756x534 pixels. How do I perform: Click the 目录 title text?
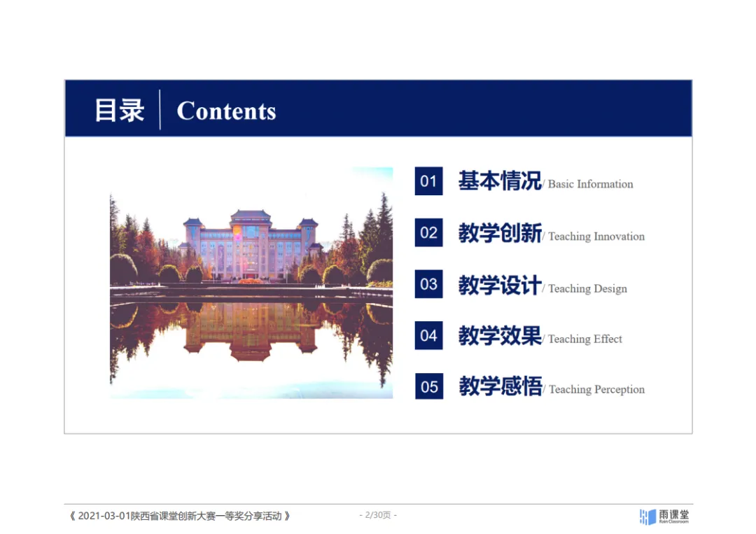[119, 111]
